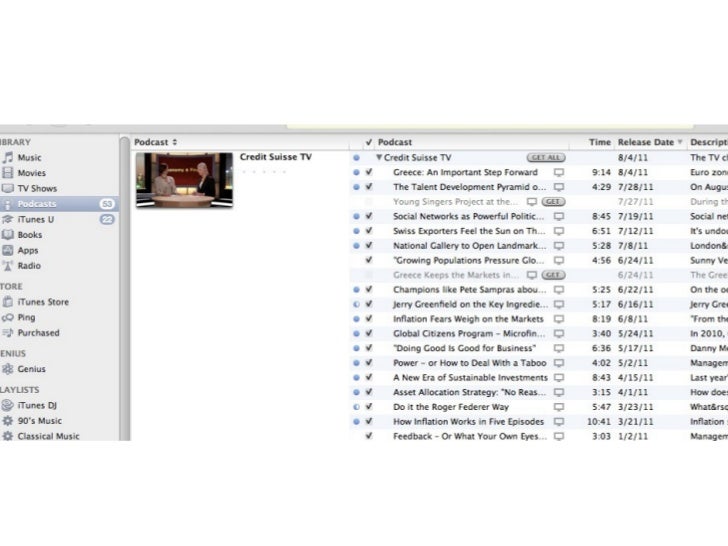
Task: Open the Purchased playlist icon
Action: click(8, 333)
